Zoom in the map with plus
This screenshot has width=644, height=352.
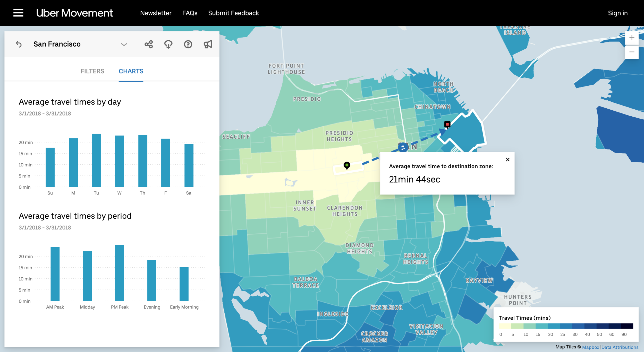(632, 38)
